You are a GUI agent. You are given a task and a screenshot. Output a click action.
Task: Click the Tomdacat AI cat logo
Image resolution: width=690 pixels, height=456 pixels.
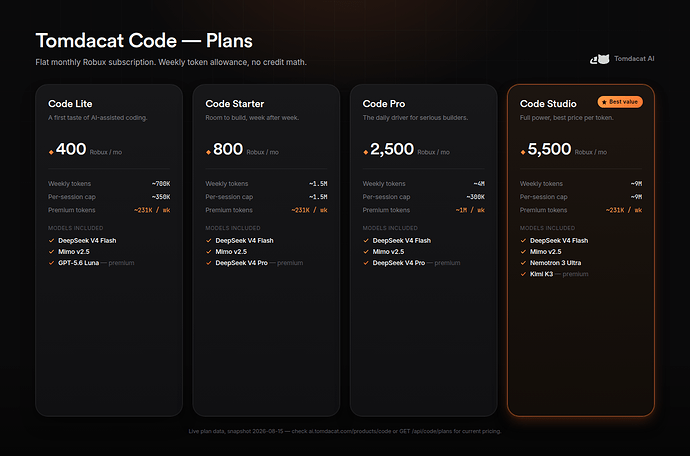point(600,59)
